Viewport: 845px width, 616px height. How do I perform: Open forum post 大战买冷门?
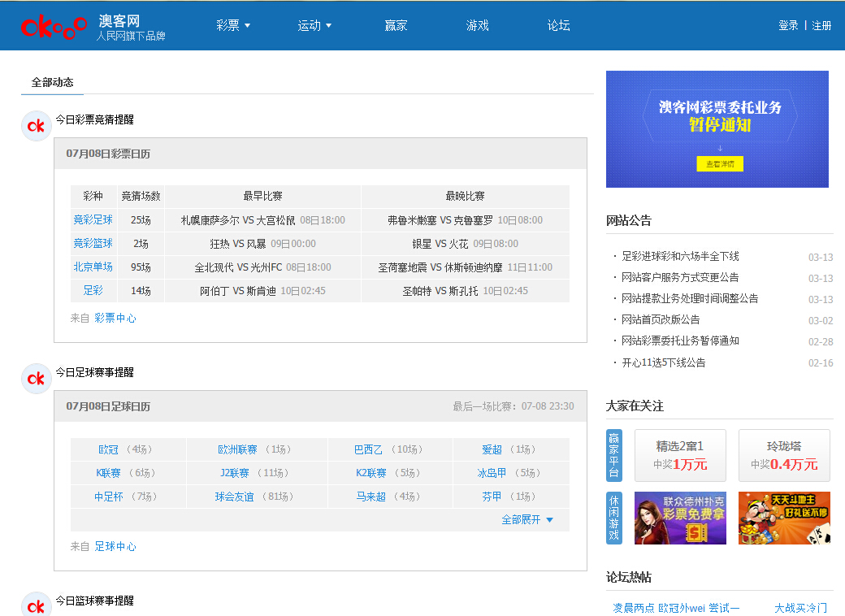click(x=801, y=608)
